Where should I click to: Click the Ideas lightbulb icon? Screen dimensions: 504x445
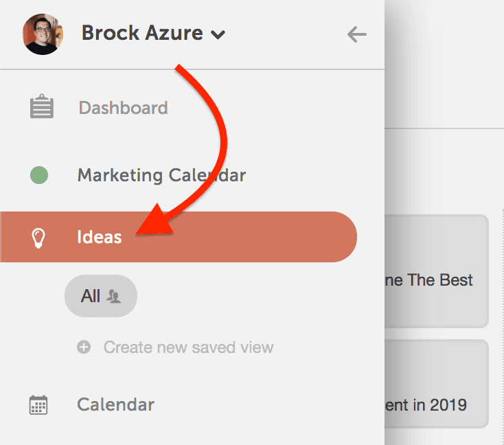[x=38, y=238]
